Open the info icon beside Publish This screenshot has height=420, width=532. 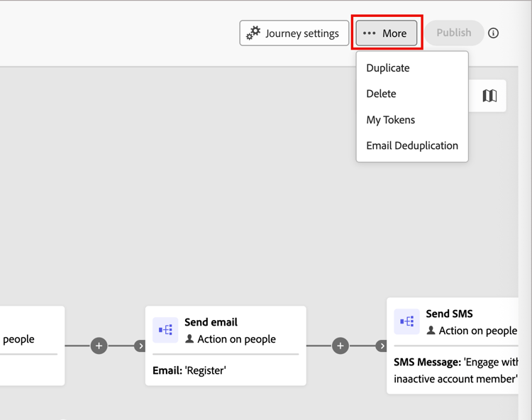pos(493,33)
